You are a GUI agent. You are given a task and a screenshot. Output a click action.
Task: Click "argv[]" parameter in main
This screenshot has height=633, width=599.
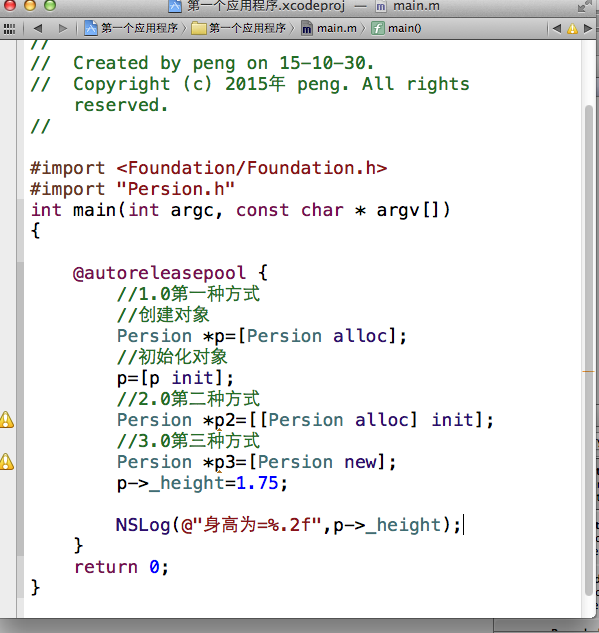pyautogui.click(x=408, y=210)
